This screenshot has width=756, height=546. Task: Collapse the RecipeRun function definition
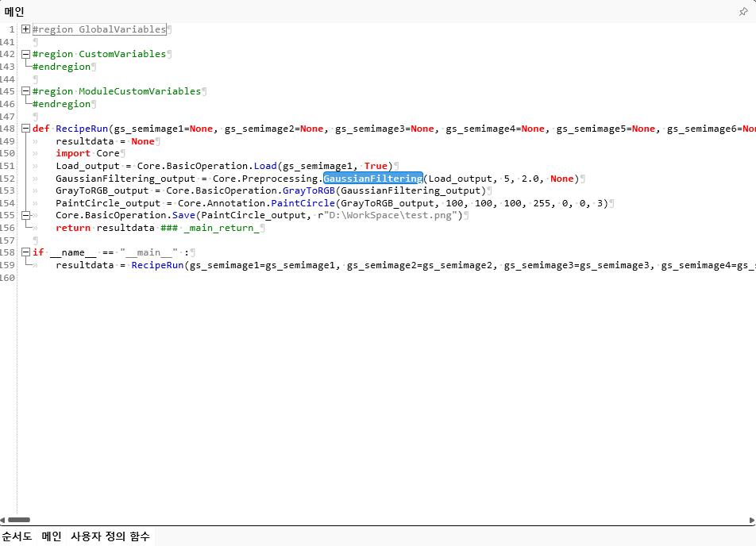point(25,129)
